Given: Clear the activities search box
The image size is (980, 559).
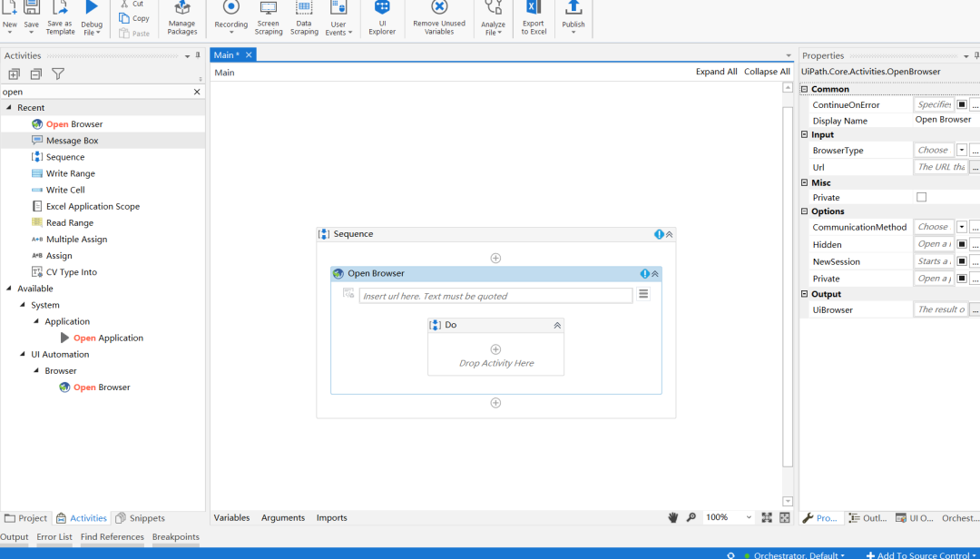Looking at the screenshot, I should pyautogui.click(x=197, y=92).
